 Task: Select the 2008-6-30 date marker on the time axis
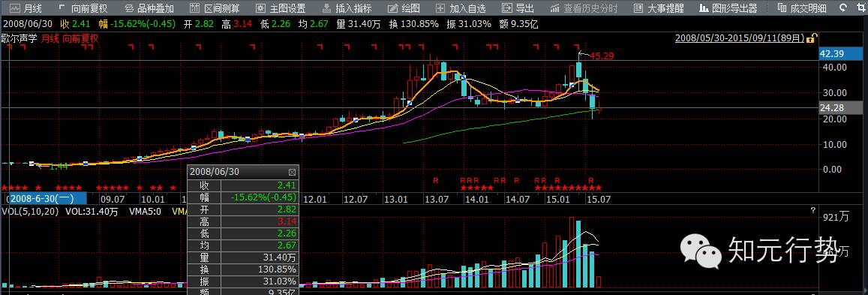[46, 198]
